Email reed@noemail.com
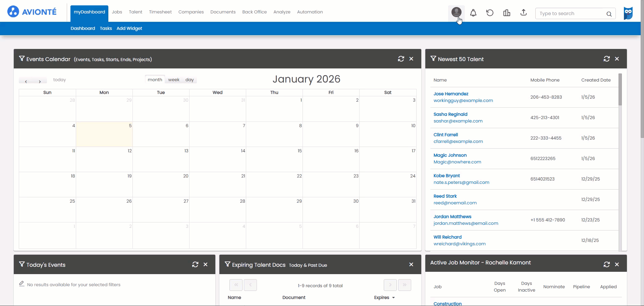Screen dimensions: 644x306 (455, 203)
